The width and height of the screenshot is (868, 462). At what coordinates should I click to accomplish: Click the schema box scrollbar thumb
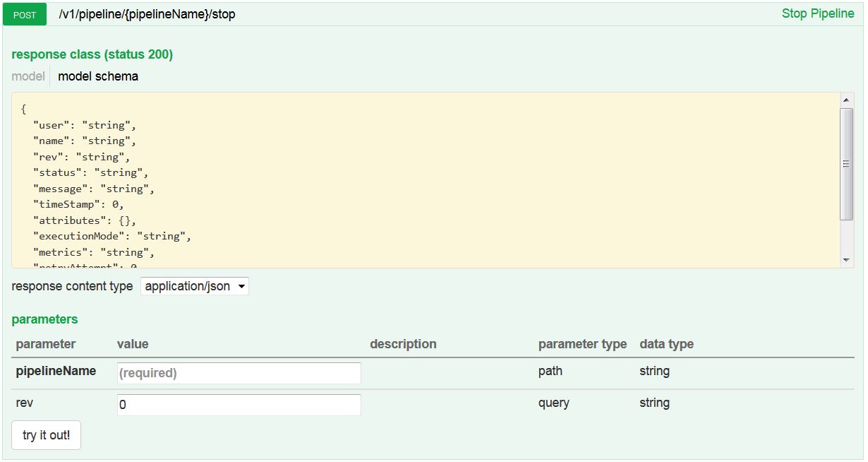(x=847, y=164)
